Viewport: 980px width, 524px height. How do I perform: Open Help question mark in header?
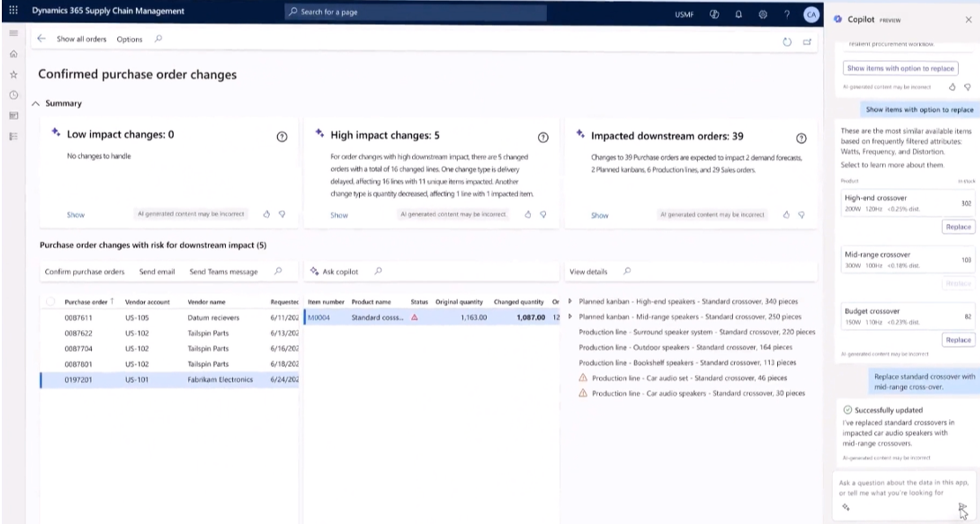(787, 14)
